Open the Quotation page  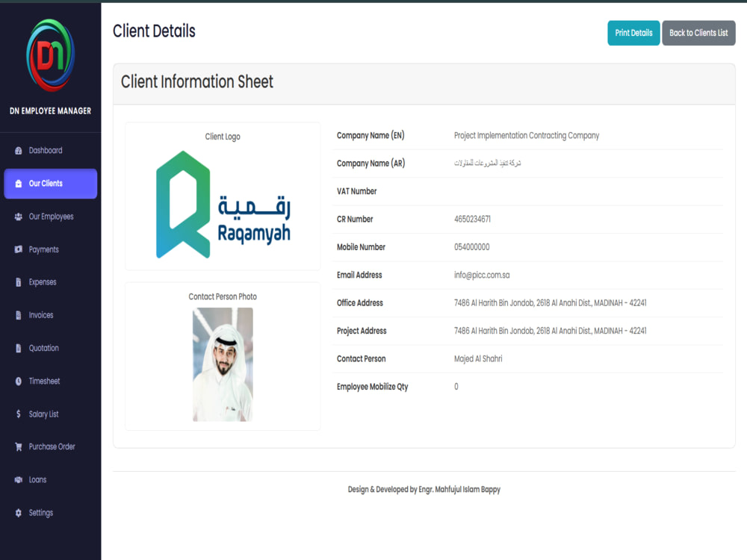point(51,348)
